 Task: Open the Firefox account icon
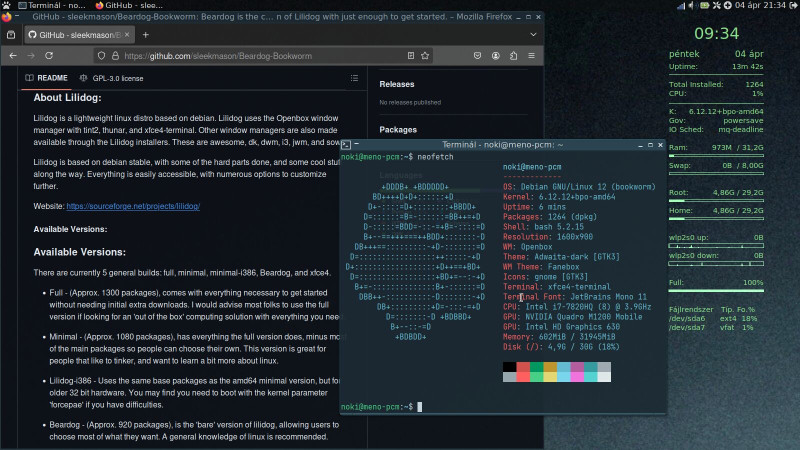click(495, 56)
